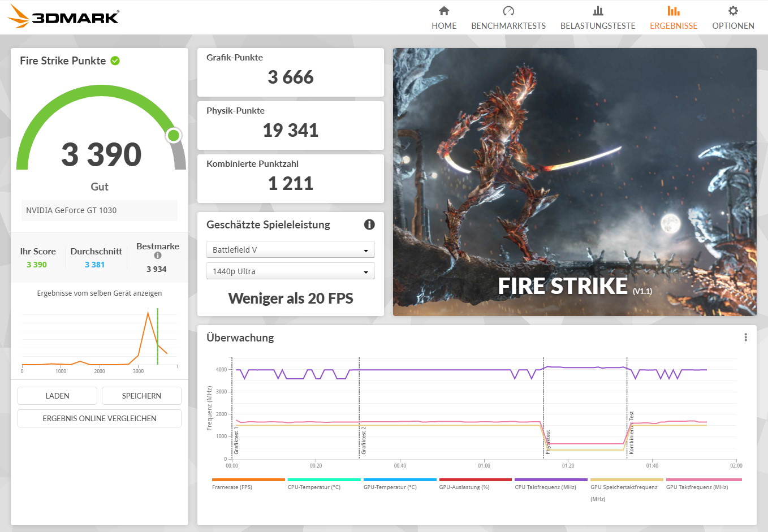
Task: Click the SPEICHERN button
Action: (141, 396)
